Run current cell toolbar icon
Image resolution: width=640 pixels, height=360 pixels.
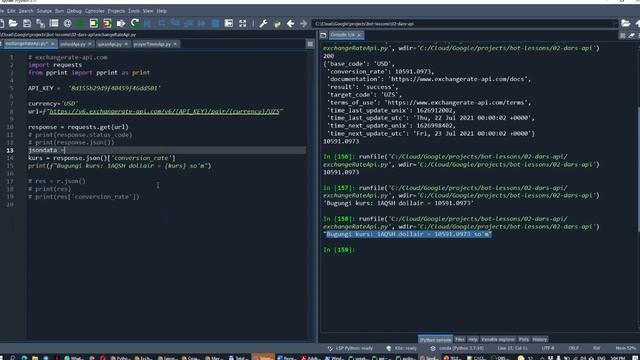tap(94, 24)
